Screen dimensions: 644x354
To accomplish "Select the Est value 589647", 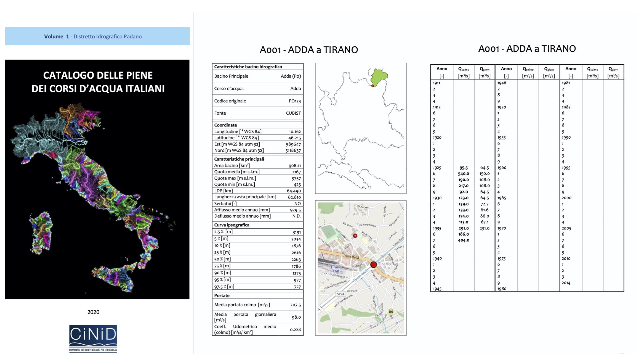I will [x=293, y=144].
